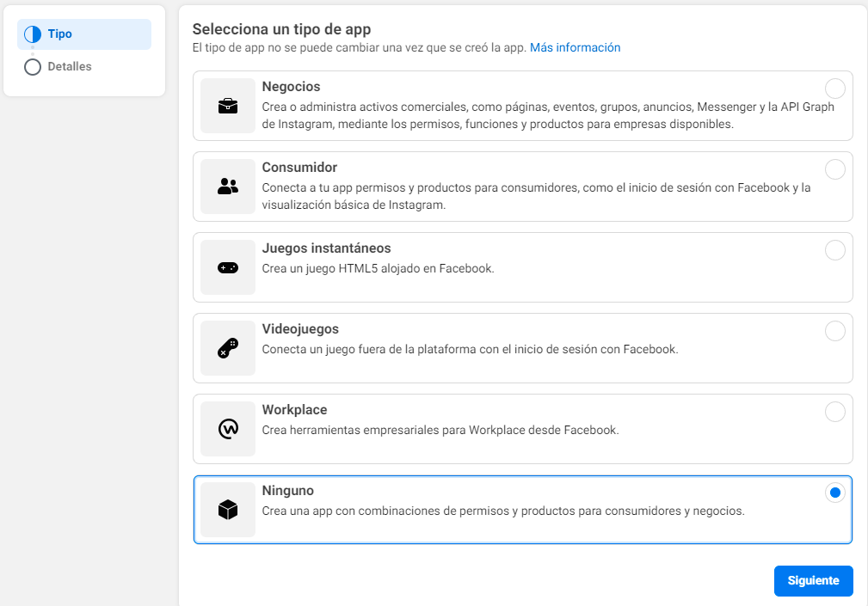Click the Negocios card title
This screenshot has width=868, height=606.
(x=291, y=87)
